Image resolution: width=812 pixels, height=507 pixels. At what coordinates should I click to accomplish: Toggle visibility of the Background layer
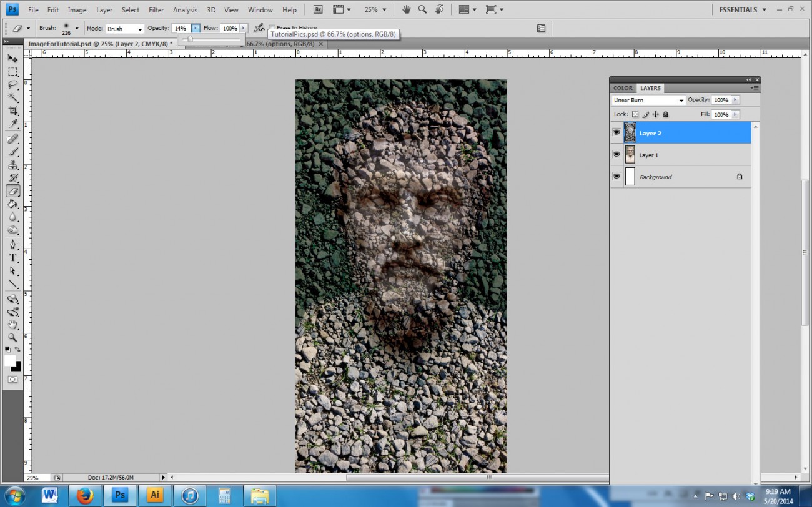[616, 176]
